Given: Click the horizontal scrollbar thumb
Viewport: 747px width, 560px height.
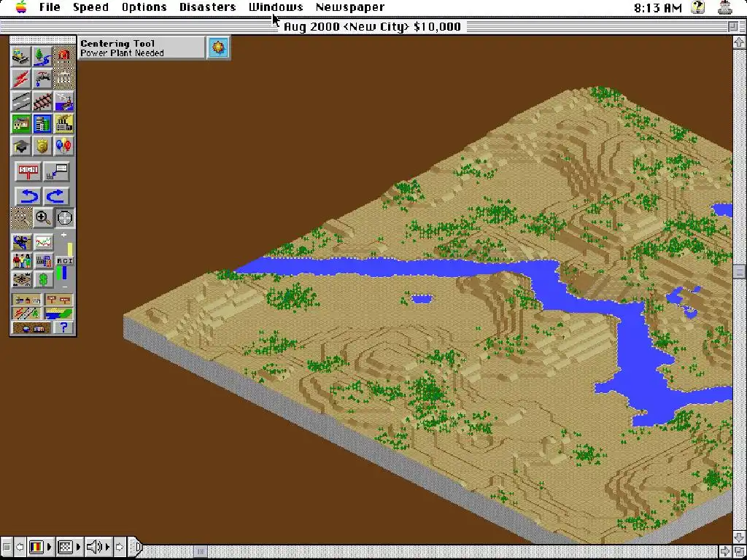Looking at the screenshot, I should click(201, 551).
